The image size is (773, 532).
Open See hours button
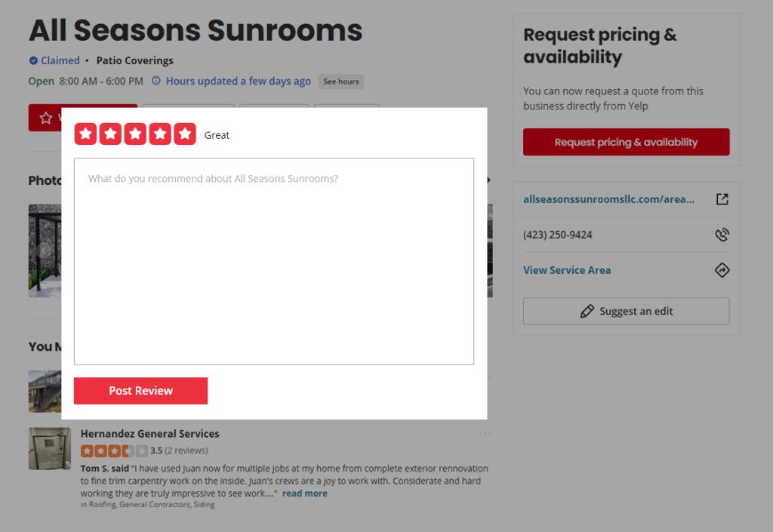tap(341, 81)
